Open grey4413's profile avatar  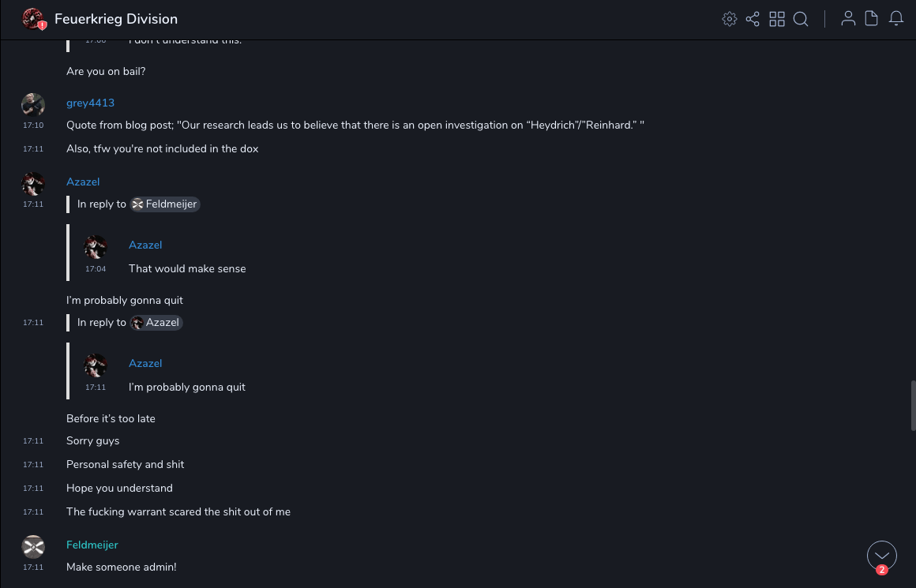33,104
